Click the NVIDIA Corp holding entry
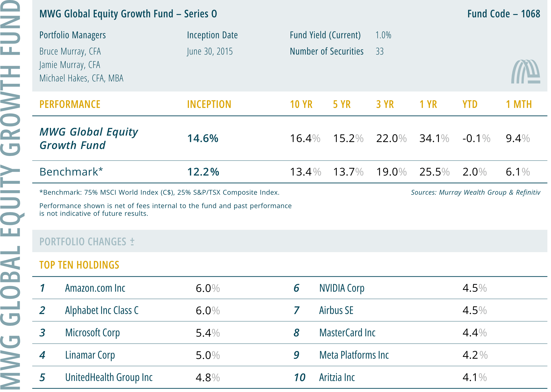551x392 pixels. pos(342,288)
